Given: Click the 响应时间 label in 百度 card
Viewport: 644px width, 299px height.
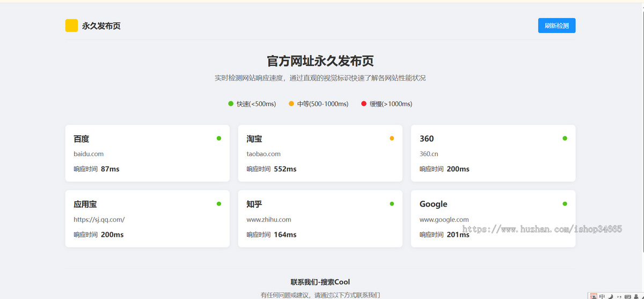Looking at the screenshot, I should coord(85,169).
